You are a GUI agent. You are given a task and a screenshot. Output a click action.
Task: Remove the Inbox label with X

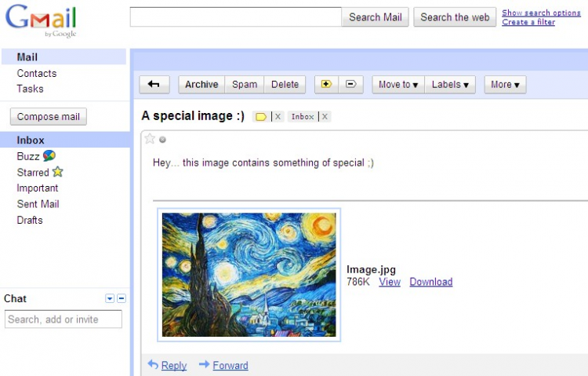pos(325,117)
